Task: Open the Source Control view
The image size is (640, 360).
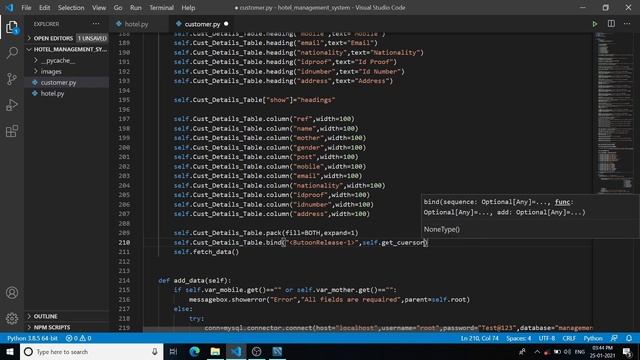Action: click(x=12, y=79)
